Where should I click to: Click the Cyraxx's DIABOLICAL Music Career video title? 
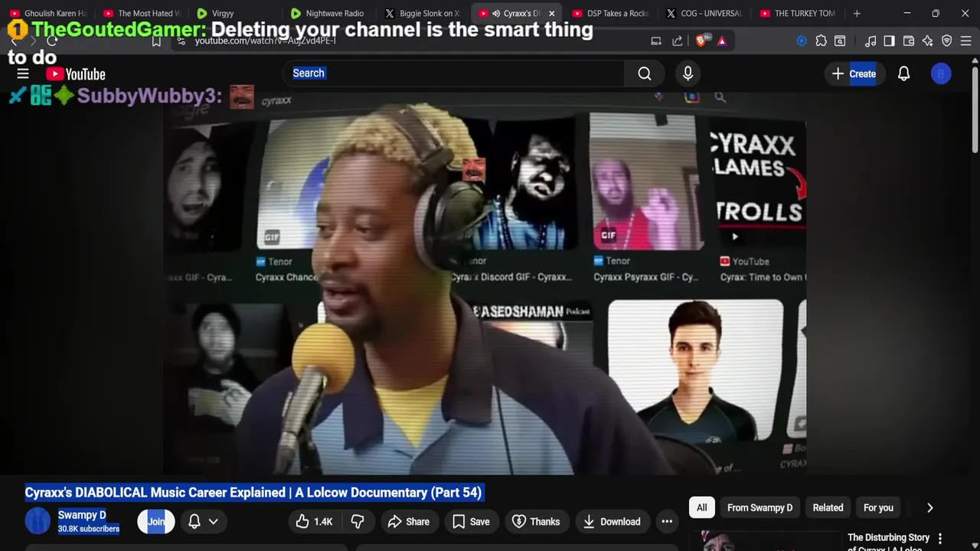tap(253, 492)
